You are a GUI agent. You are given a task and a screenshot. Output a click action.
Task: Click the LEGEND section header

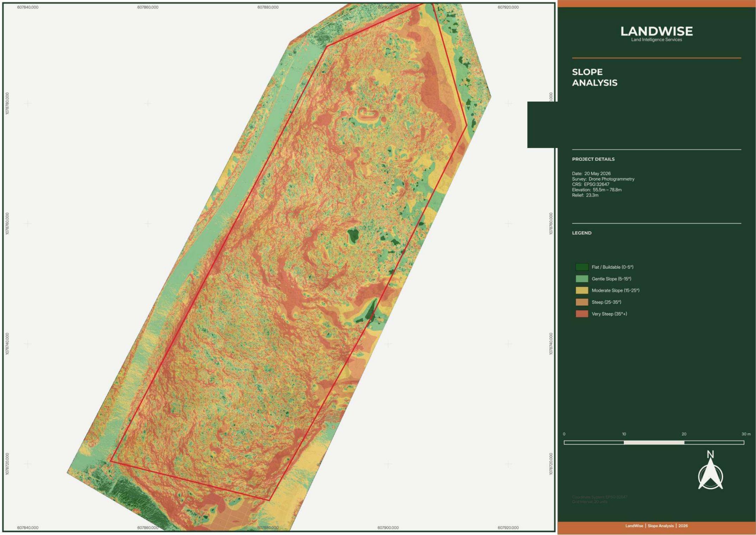click(x=582, y=233)
